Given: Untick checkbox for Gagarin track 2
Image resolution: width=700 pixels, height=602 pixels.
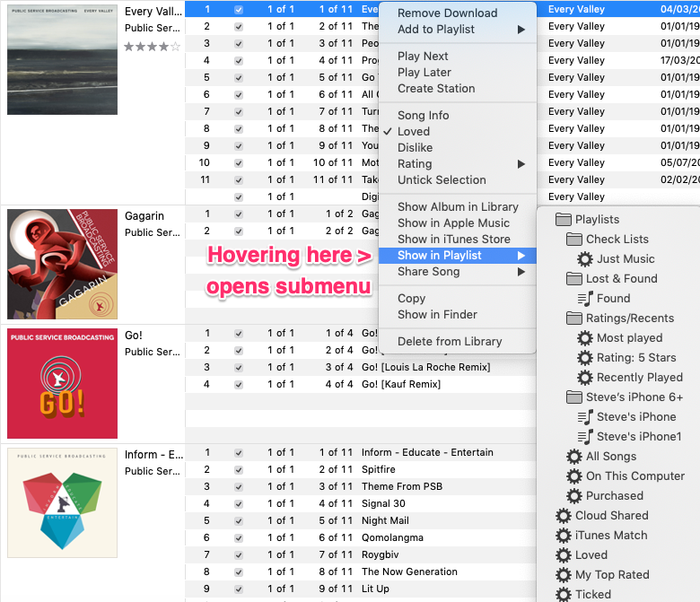Looking at the screenshot, I should [x=239, y=231].
